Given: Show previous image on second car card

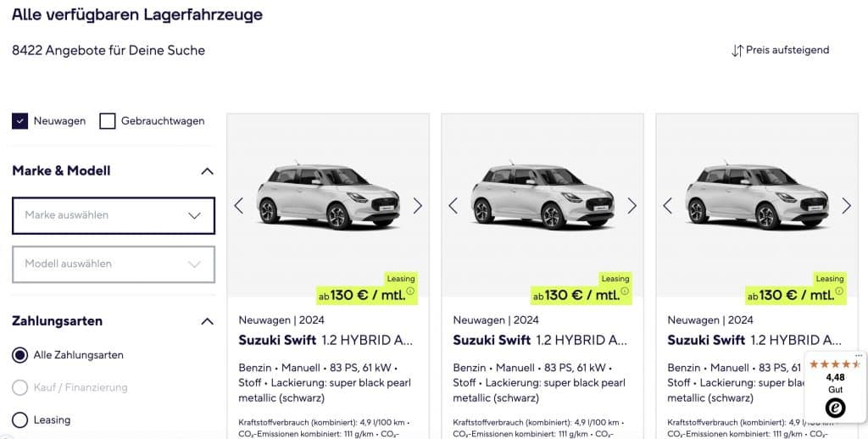Looking at the screenshot, I should tap(453, 205).
